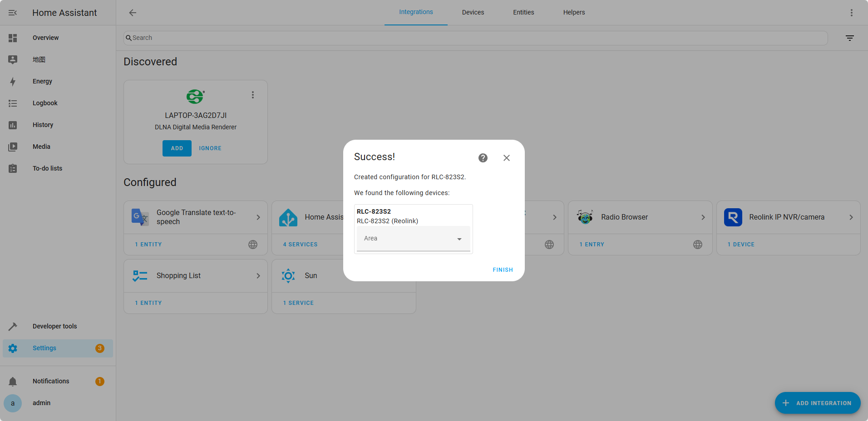This screenshot has height=421, width=868.
Task: Expand Radio Browser chevron
Action: [703, 217]
